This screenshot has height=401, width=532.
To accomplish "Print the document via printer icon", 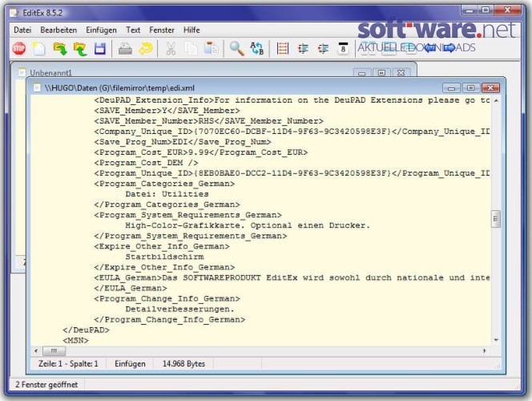I will coord(125,49).
